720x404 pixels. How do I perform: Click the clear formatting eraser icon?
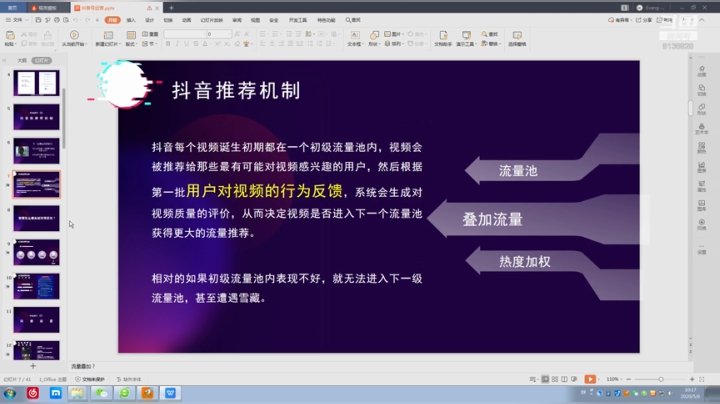tap(237, 44)
